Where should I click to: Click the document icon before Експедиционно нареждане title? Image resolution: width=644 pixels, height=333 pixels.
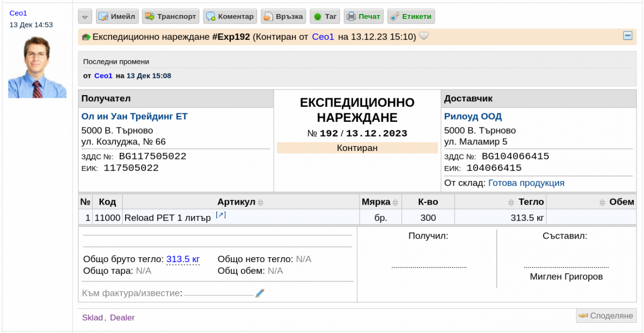click(x=86, y=38)
